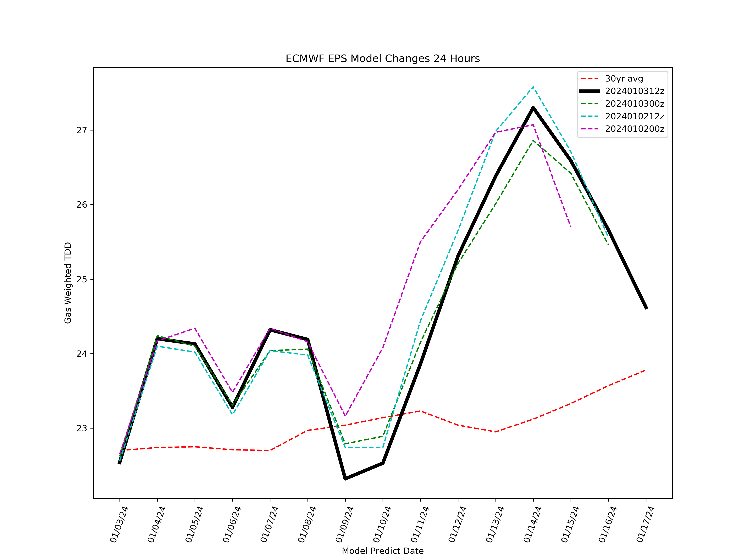Click the 01/03/24 x-axis tick label
747x560 pixels.
click(x=119, y=524)
